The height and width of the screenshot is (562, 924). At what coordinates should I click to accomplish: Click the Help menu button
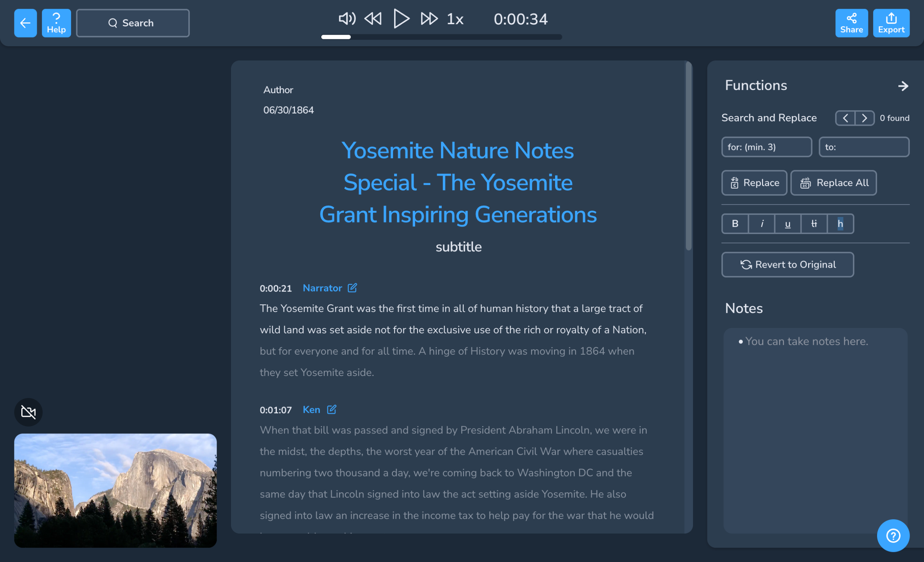coord(56,23)
